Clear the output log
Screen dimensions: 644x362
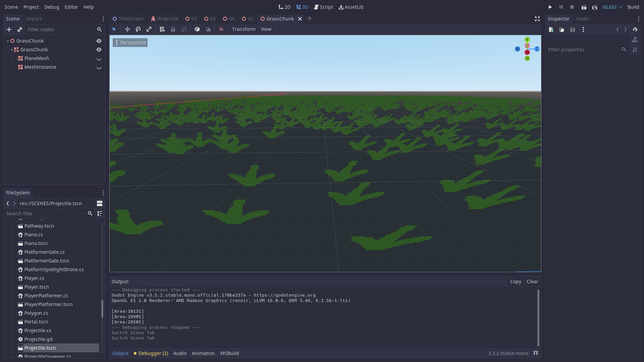point(532,282)
